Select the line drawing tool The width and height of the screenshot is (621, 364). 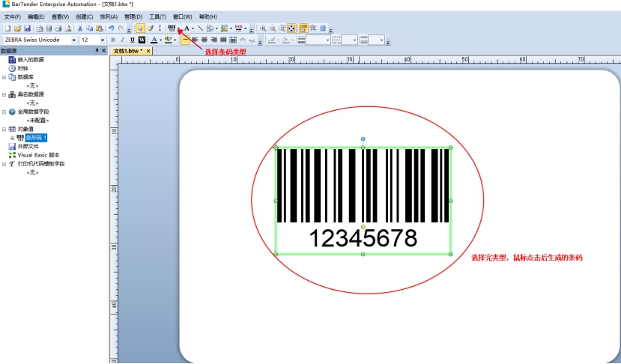[x=200, y=28]
